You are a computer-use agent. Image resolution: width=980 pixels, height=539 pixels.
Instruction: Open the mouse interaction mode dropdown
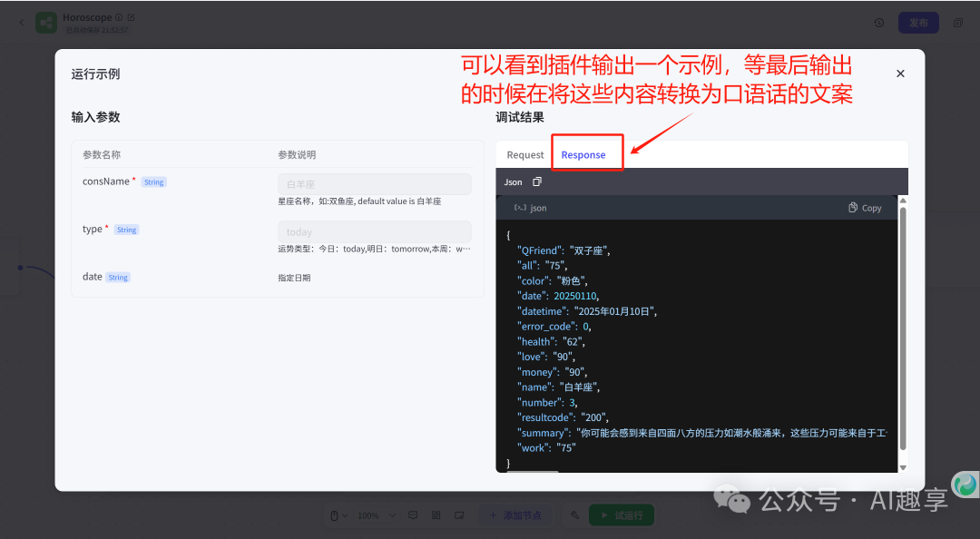pos(338,515)
